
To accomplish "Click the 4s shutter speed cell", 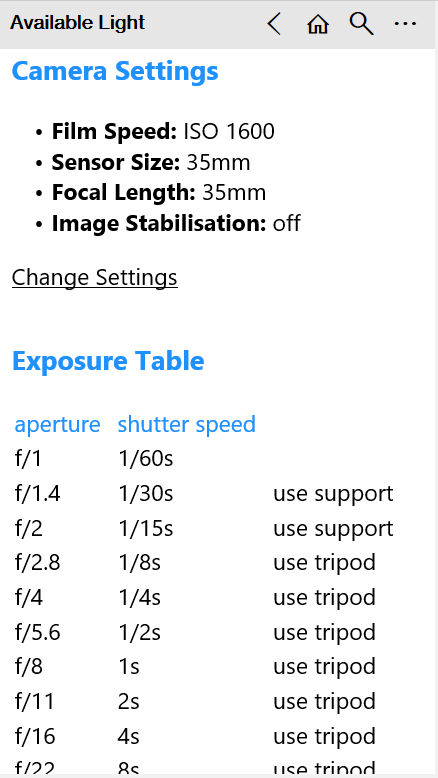I will [x=128, y=736].
